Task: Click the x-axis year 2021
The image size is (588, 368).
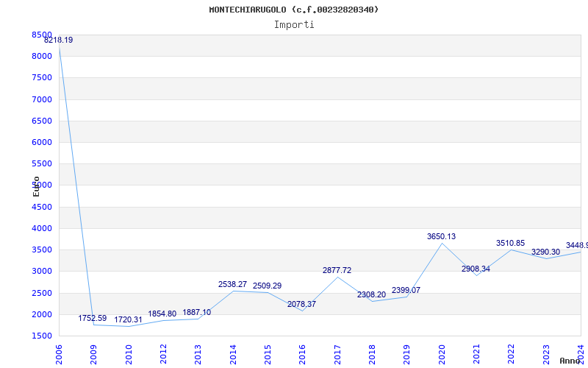Action: coord(476,355)
